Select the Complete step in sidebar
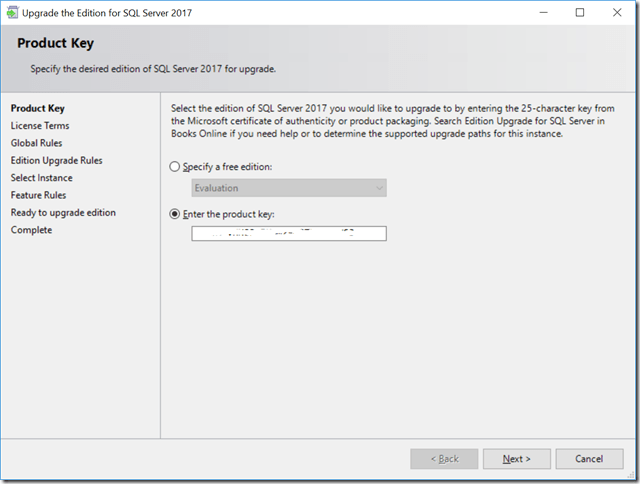The height and width of the screenshot is (484, 640). 31,230
